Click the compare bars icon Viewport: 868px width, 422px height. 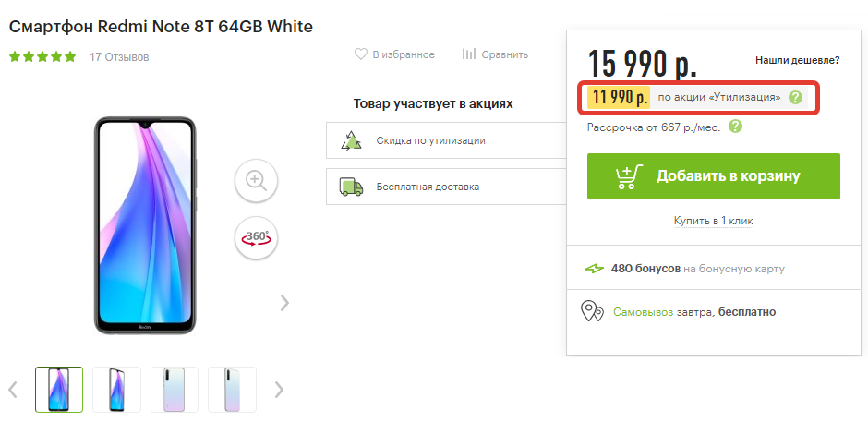469,54
